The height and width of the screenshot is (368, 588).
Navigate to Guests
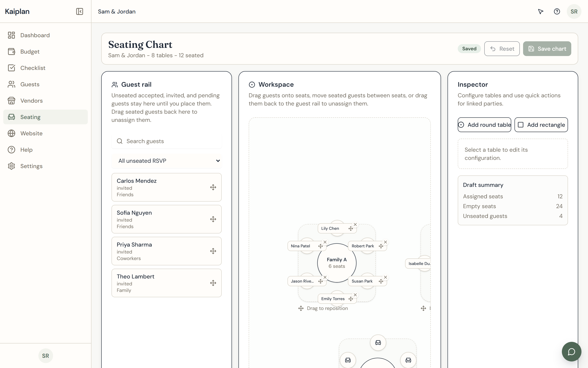[x=46, y=84]
